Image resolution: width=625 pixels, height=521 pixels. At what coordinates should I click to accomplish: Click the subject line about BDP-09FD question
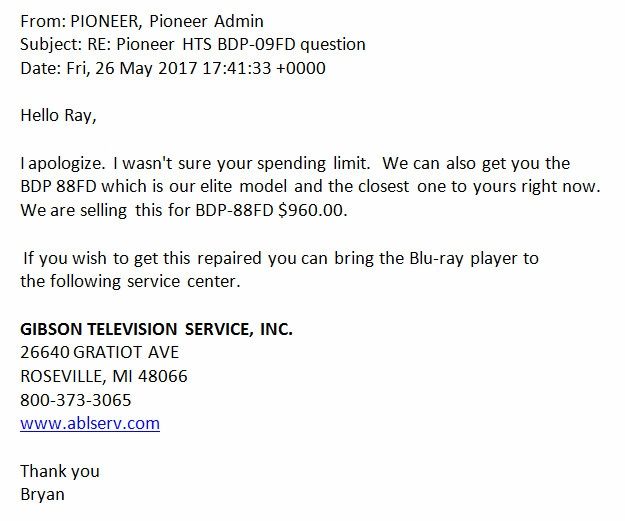click(x=193, y=45)
